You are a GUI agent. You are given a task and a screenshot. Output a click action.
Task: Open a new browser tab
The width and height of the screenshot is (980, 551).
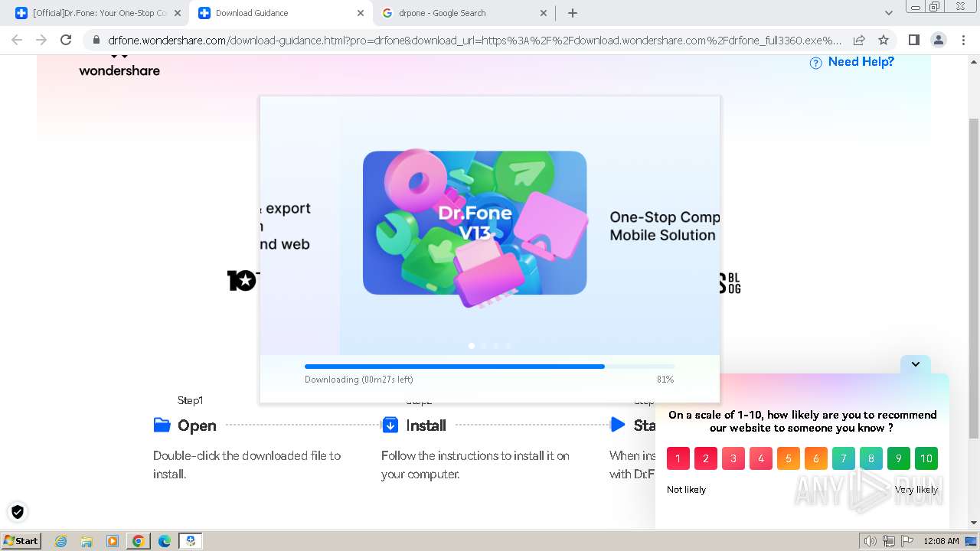573,13
